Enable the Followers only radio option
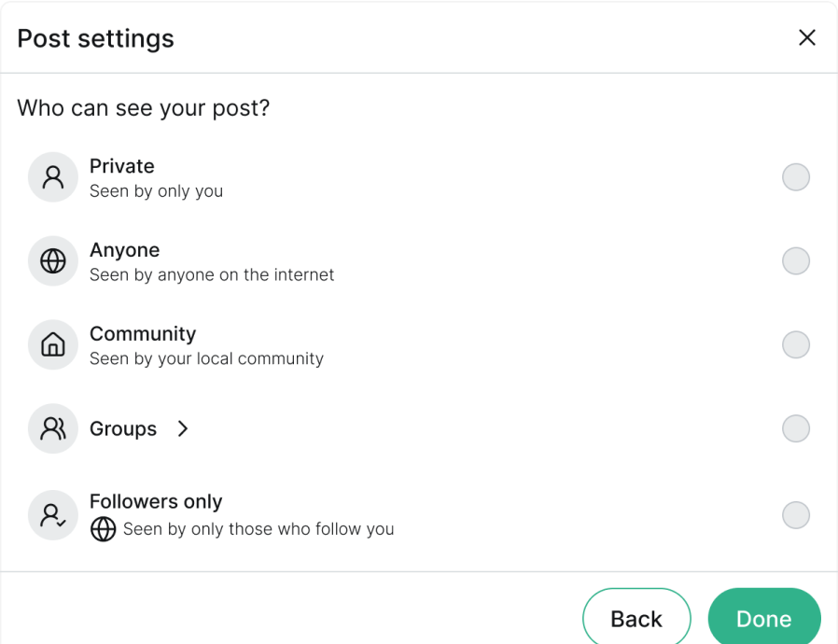 (x=796, y=515)
